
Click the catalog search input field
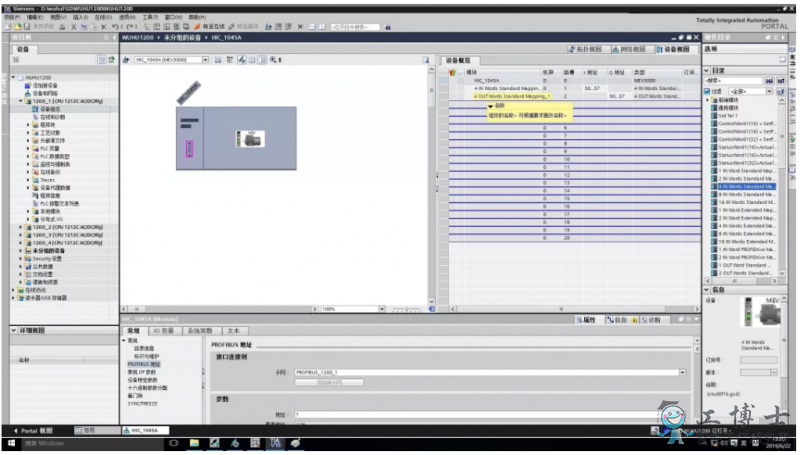pyautogui.click(x=733, y=81)
